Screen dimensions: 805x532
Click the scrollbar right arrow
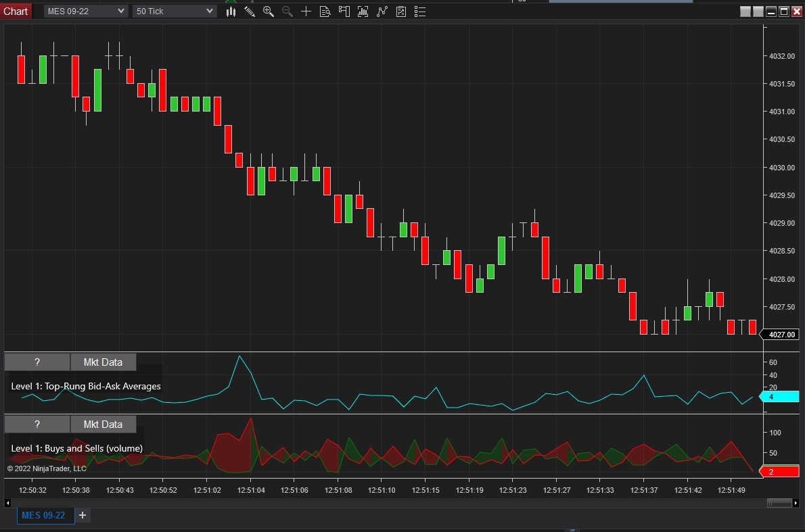tap(796, 503)
